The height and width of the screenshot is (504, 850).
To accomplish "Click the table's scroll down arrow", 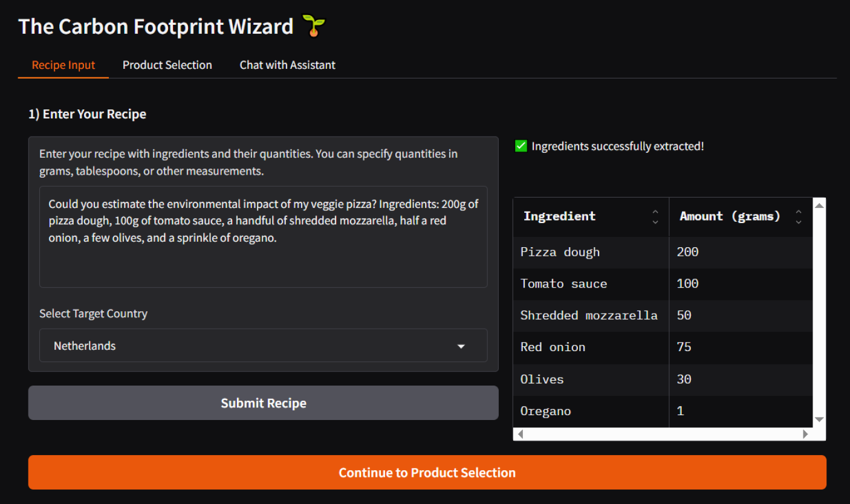I will click(819, 419).
